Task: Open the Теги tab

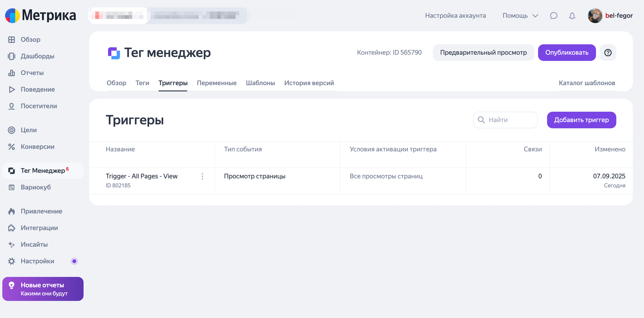Action: (142, 83)
